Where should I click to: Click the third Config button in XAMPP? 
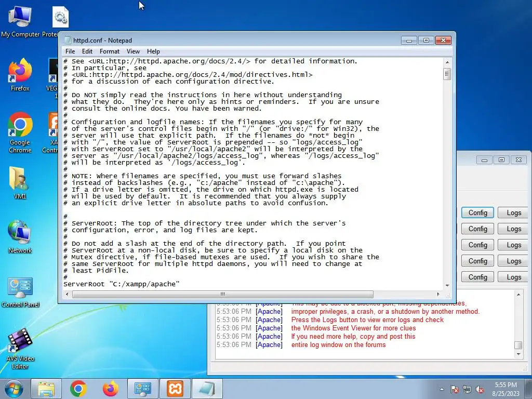(x=478, y=245)
